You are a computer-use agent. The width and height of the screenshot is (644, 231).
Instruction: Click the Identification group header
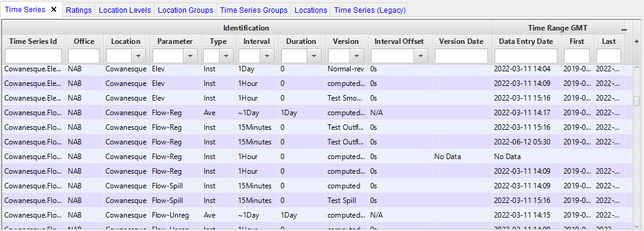(x=246, y=28)
